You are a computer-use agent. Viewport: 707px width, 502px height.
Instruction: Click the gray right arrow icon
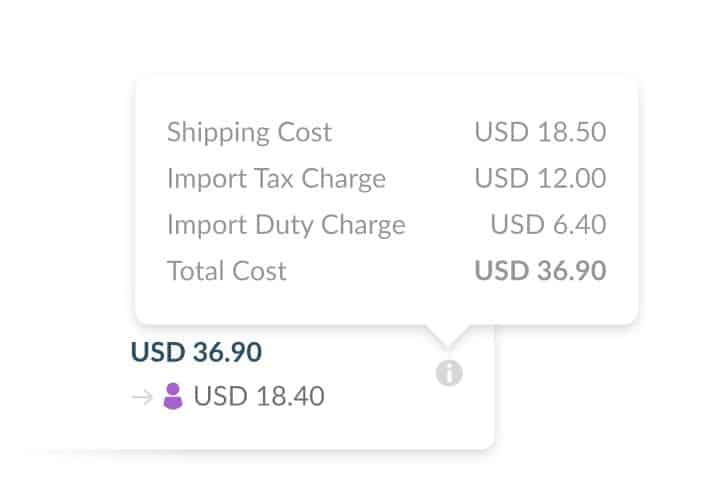(142, 398)
